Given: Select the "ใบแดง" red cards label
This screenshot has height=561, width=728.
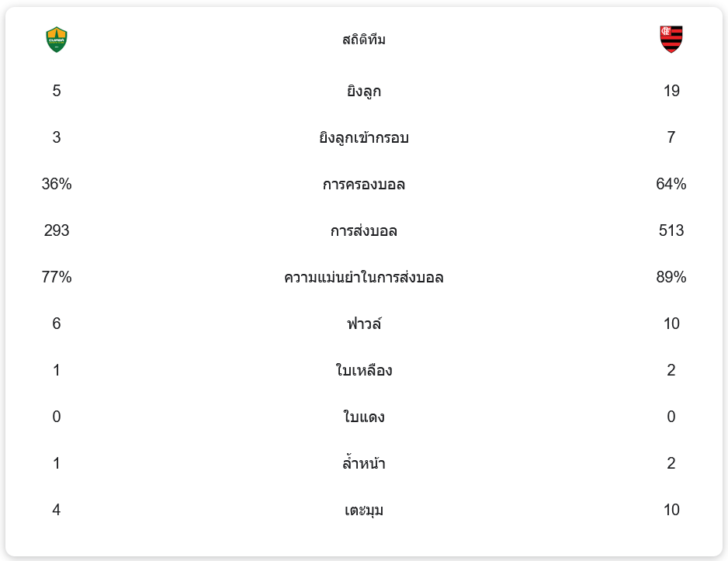Looking at the screenshot, I should [364, 417].
